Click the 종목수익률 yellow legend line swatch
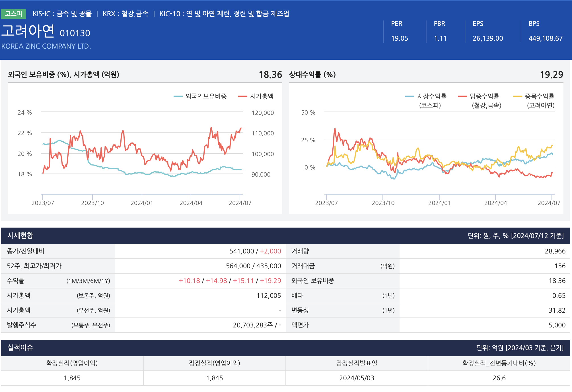572x392 pixels. pyautogui.click(x=517, y=96)
